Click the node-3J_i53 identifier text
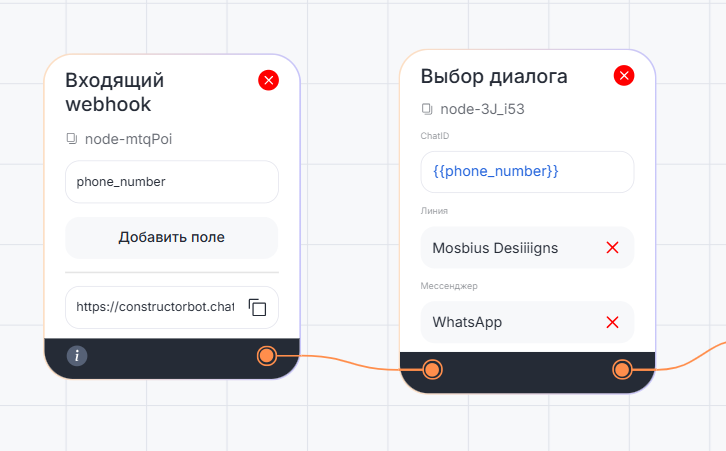Viewport: 726px width, 451px height. tap(483, 109)
